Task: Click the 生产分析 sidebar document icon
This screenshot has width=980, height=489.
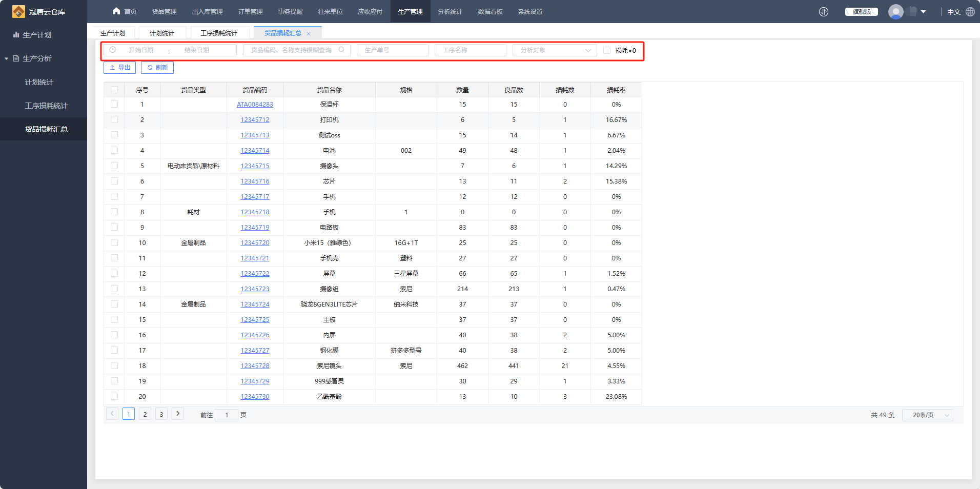Action: [x=16, y=58]
